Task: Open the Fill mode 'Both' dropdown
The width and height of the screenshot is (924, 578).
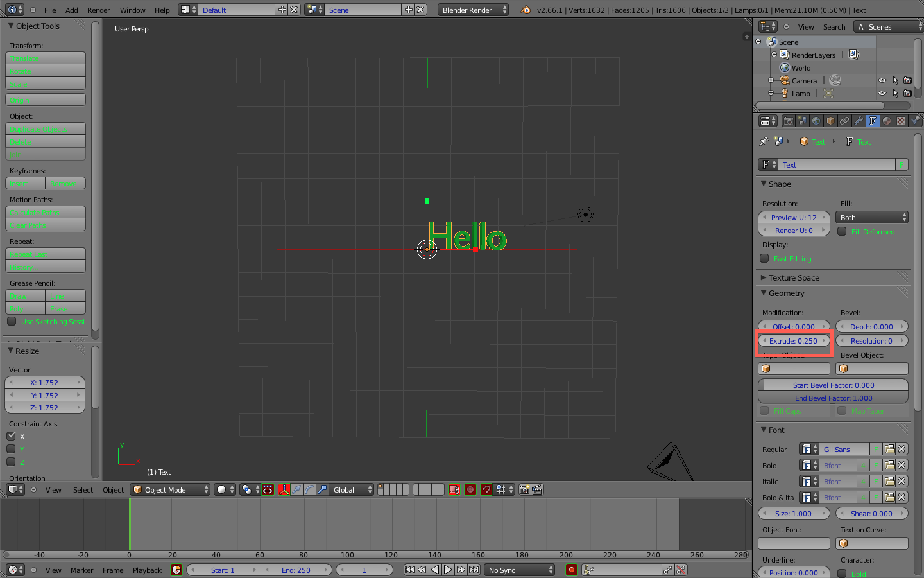Action: click(x=871, y=218)
